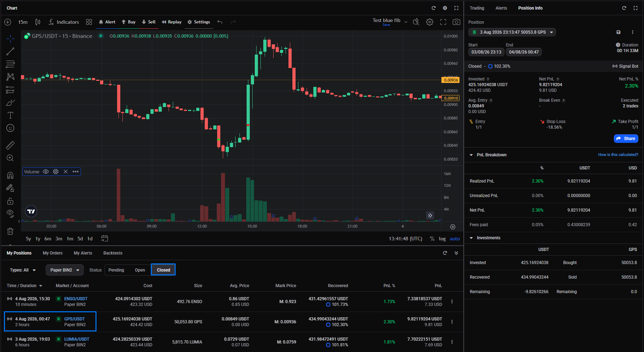The height and width of the screenshot is (352, 644).
Task: Open the Backtests tab
Action: point(113,253)
